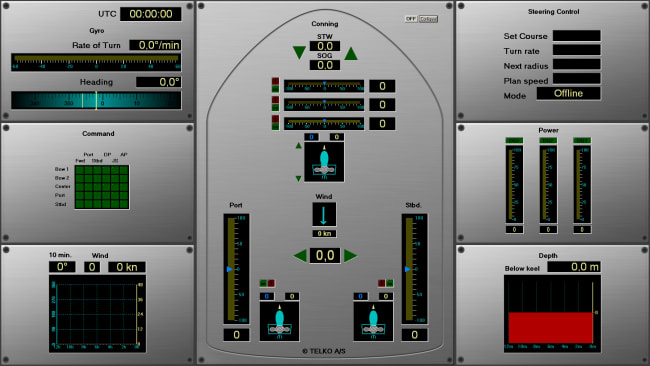This screenshot has height=366, width=650.
Task: Click the red depth history graph
Action: point(552,314)
